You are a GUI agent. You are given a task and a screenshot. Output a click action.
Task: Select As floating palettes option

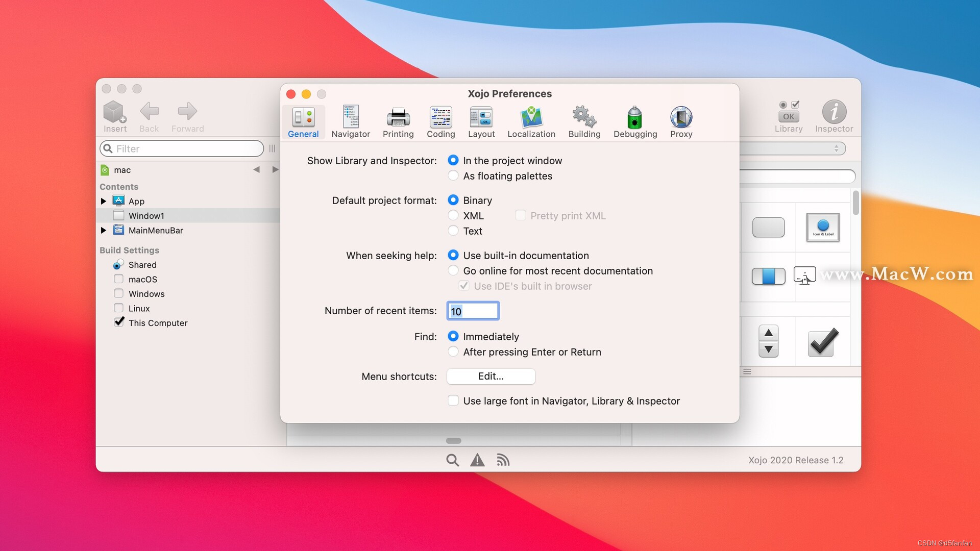453,176
